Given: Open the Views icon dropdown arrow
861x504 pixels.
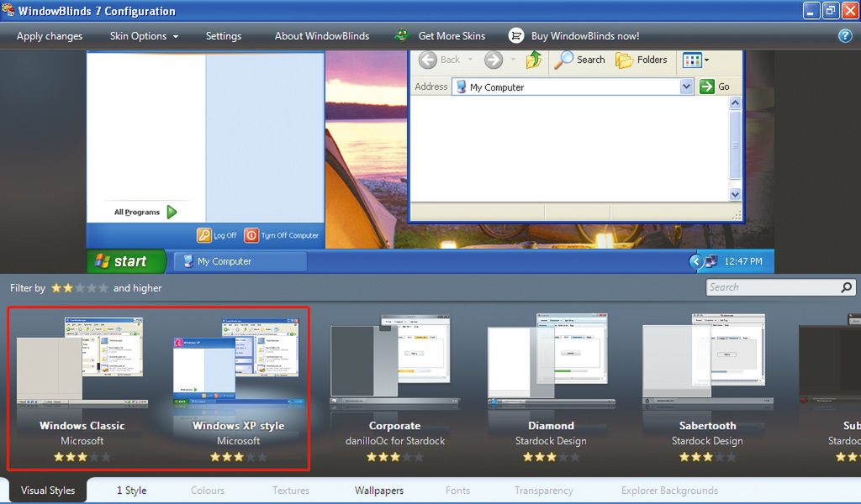Looking at the screenshot, I should pos(706,60).
